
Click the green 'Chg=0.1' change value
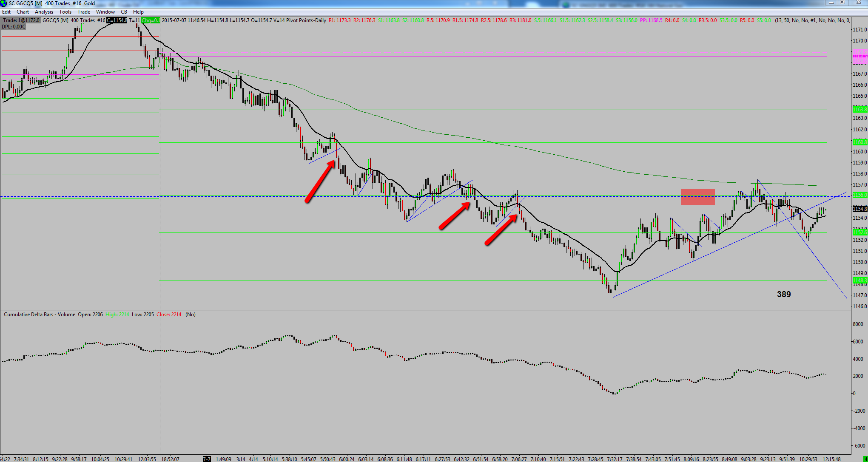click(x=151, y=20)
